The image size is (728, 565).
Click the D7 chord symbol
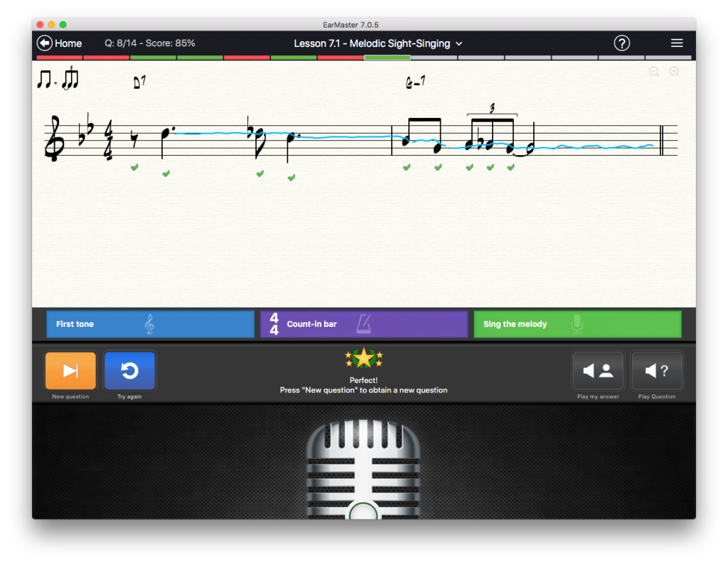click(139, 82)
